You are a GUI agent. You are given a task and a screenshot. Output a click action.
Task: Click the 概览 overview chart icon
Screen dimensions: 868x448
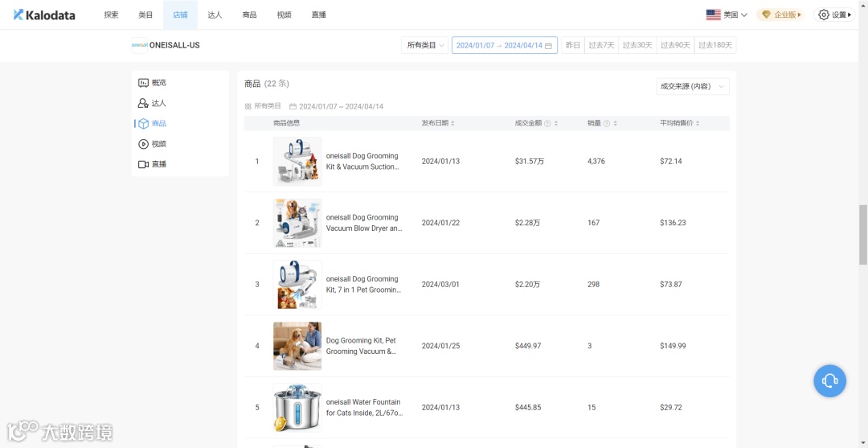pyautogui.click(x=143, y=83)
